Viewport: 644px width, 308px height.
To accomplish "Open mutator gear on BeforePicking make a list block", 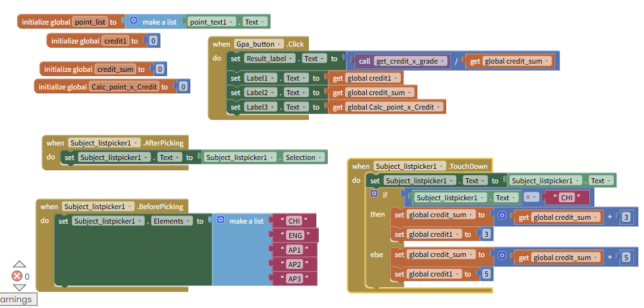I will tap(221, 220).
